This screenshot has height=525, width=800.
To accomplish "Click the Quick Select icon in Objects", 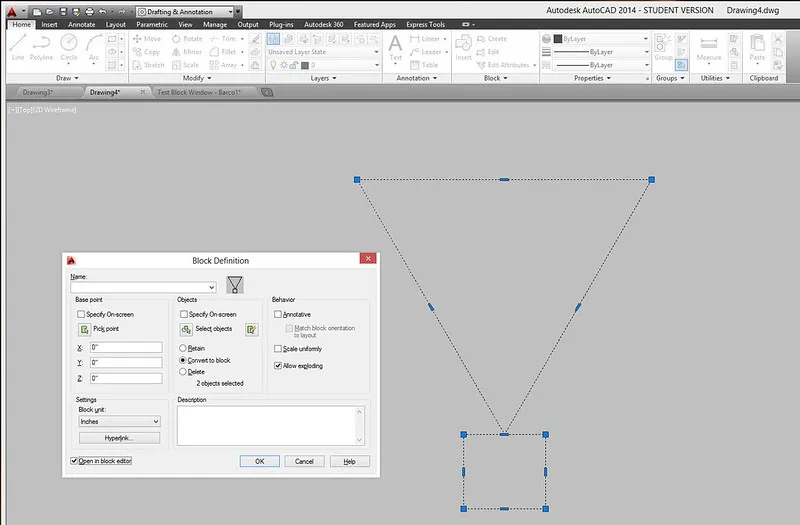I will 251,329.
